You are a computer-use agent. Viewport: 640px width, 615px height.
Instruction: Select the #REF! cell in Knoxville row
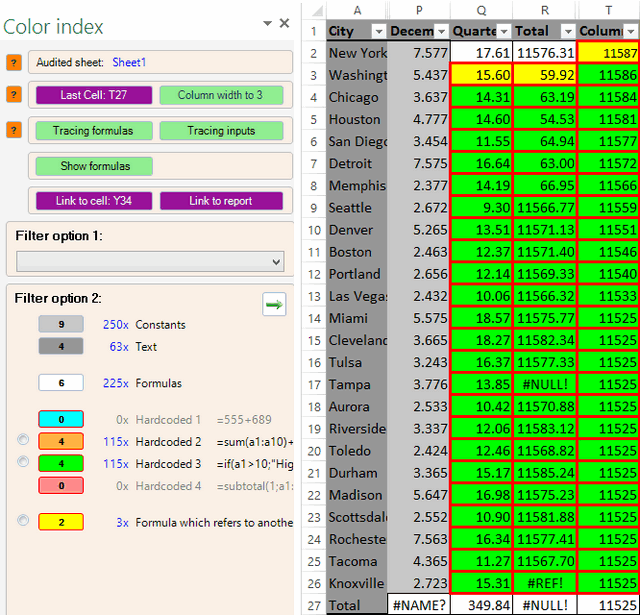click(x=545, y=584)
